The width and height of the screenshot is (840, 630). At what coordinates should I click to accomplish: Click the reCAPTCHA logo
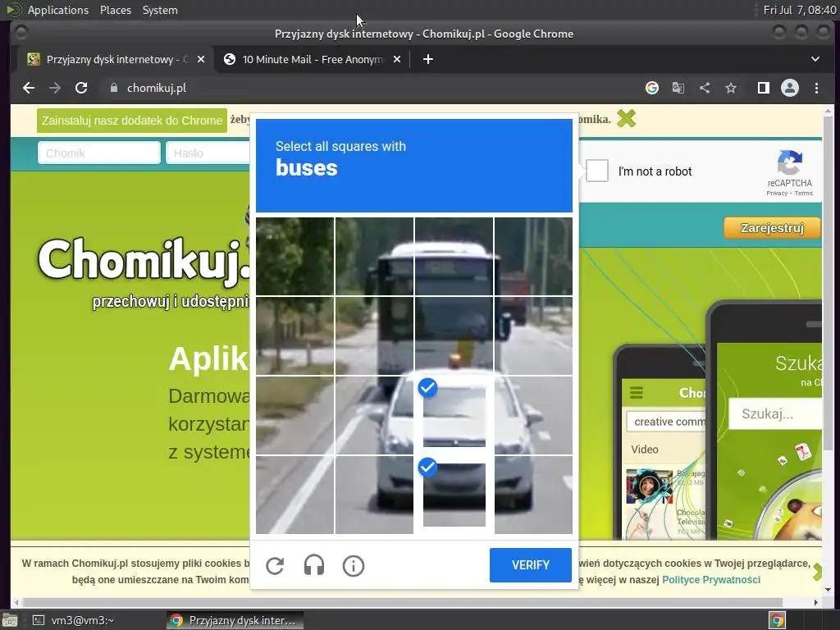[x=790, y=163]
